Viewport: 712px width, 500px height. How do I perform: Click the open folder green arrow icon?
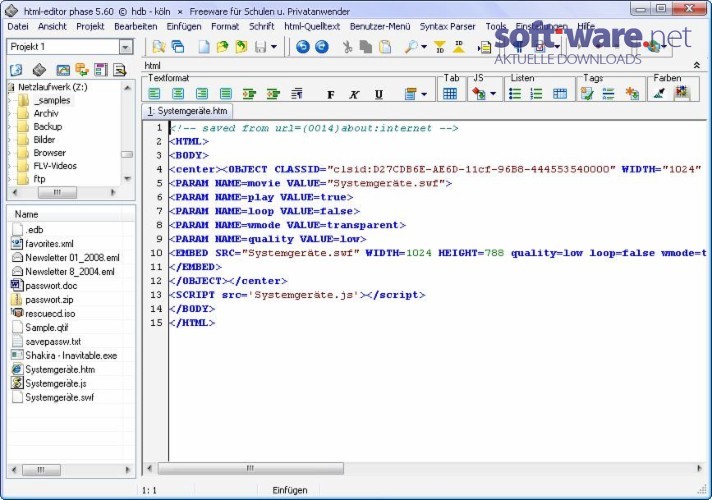click(x=222, y=47)
